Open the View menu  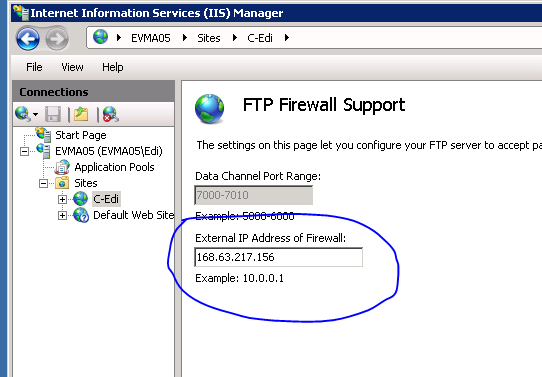72,67
